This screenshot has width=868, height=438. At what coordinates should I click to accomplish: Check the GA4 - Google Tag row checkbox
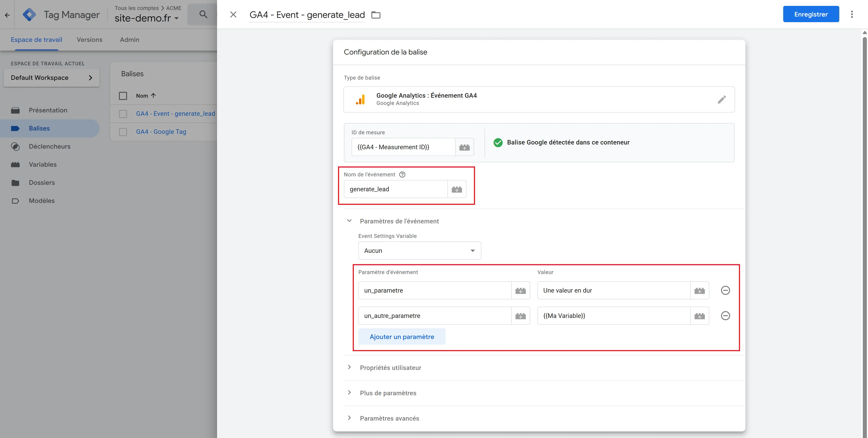[123, 132]
